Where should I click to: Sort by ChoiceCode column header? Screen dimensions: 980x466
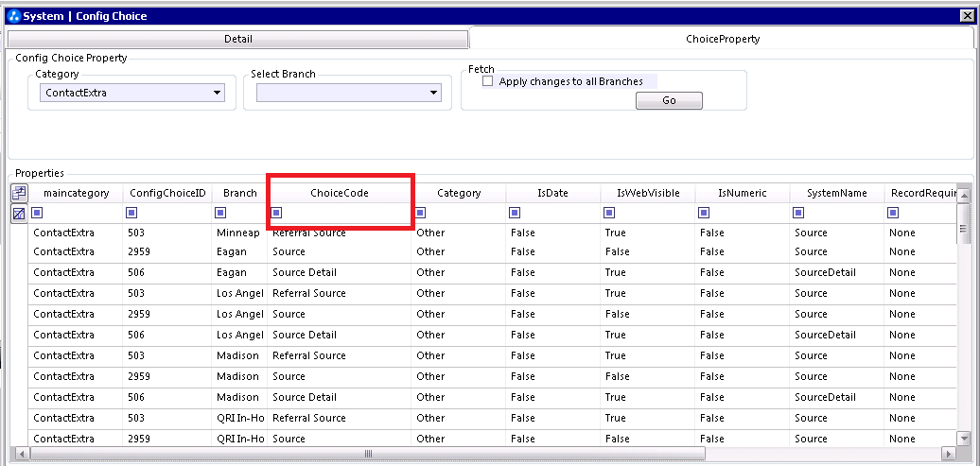(x=340, y=193)
